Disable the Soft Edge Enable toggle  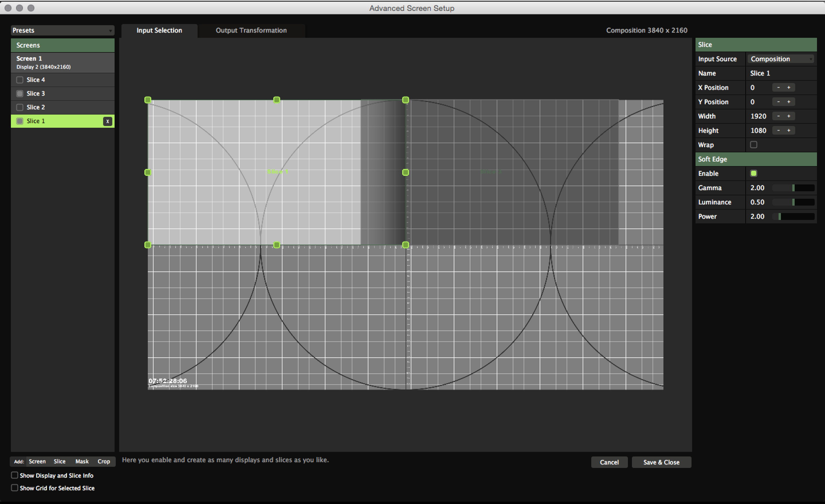click(754, 173)
